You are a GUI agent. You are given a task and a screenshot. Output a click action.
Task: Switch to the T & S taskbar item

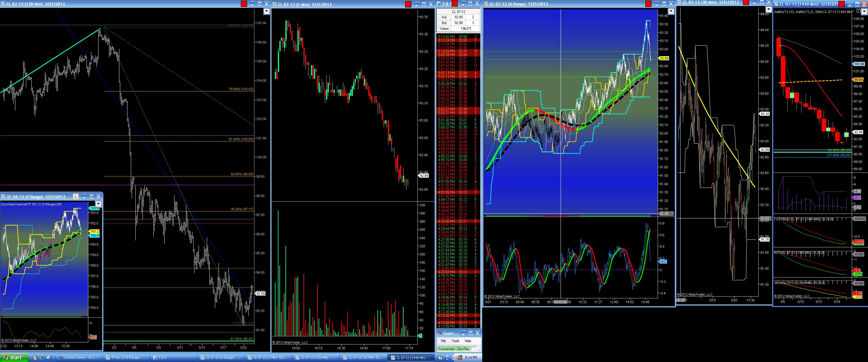click(173, 357)
